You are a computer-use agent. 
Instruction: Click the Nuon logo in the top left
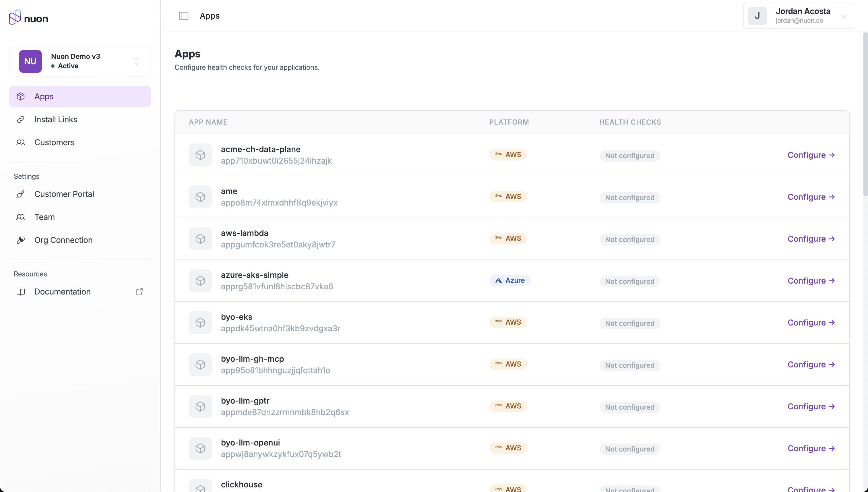click(x=29, y=17)
